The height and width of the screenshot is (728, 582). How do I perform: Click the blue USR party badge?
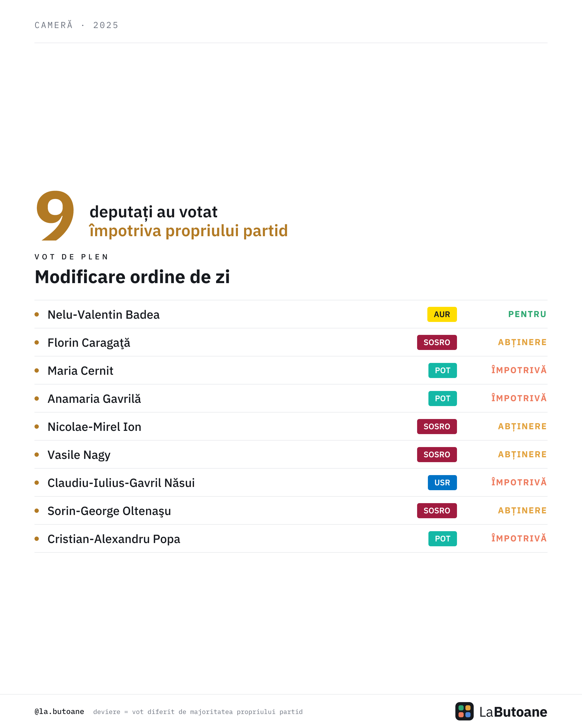click(x=442, y=483)
